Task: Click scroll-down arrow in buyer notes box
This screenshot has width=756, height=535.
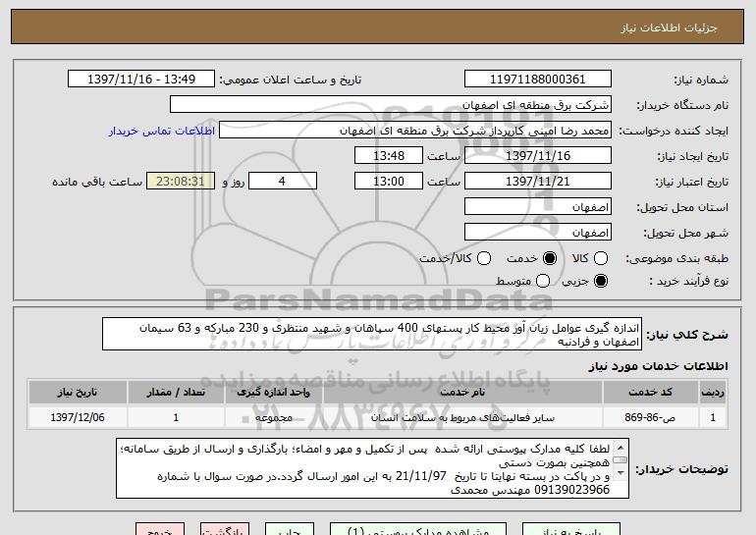Action: [x=621, y=472]
